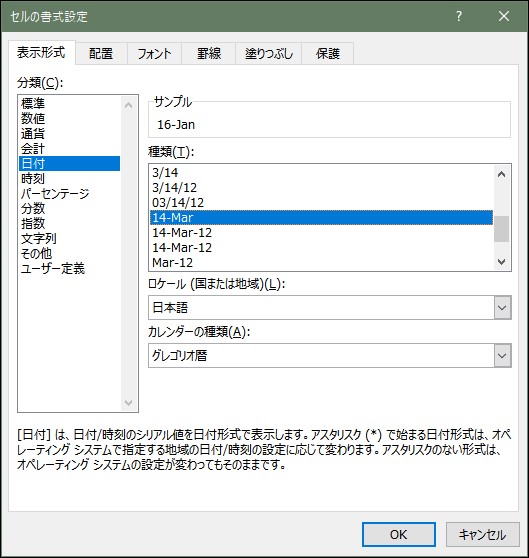The image size is (529, 558).
Task: Select 指数 category
Action: pos(70,223)
